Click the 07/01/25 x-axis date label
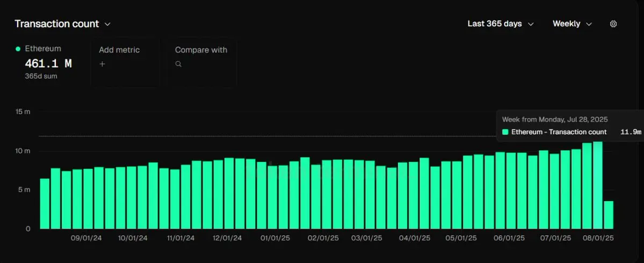This screenshot has height=263, width=644. [x=555, y=238]
